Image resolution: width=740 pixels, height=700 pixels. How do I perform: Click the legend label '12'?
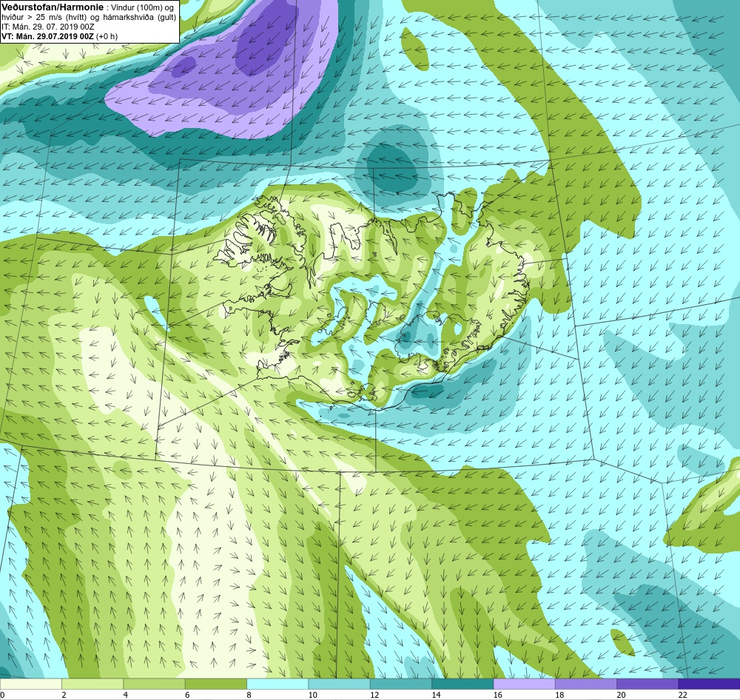[374, 695]
